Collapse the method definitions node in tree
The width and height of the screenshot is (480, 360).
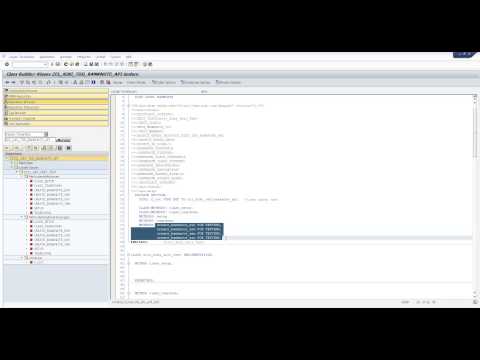[x=22, y=176]
